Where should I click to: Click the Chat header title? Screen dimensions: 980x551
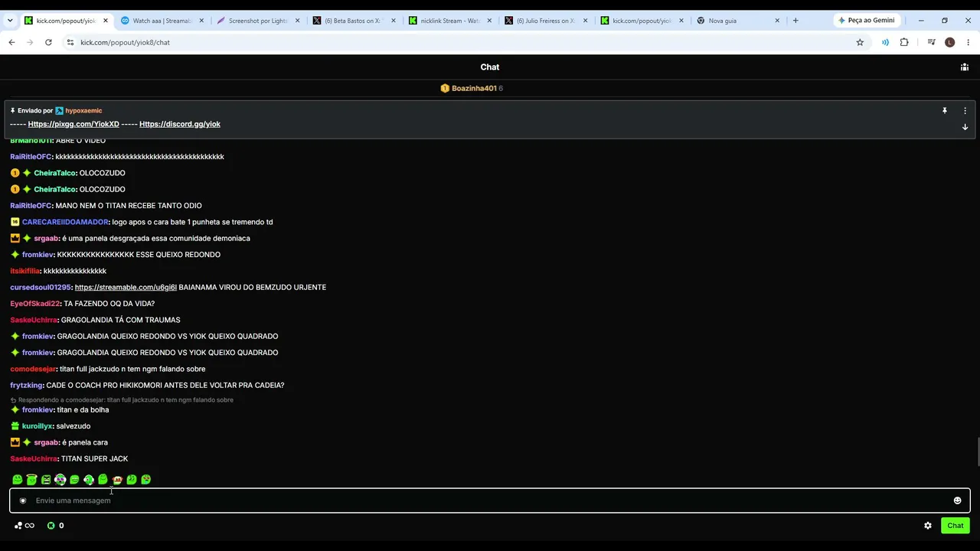(490, 67)
